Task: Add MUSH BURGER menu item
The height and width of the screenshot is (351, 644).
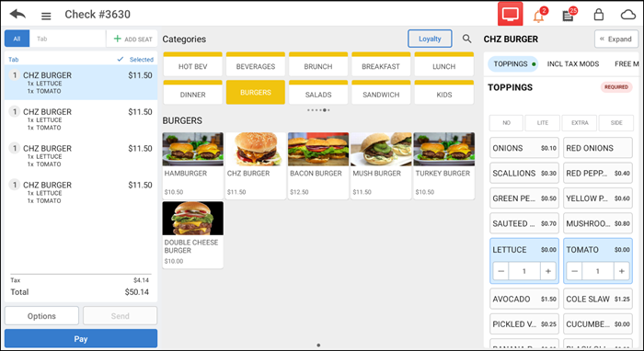Action: 381,165
